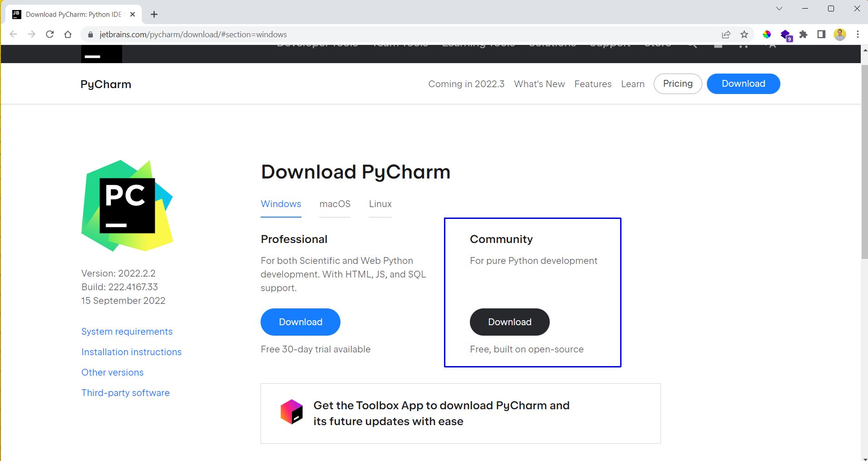Share this page via share icon
Viewport: 868px width, 461px height.
(726, 34)
